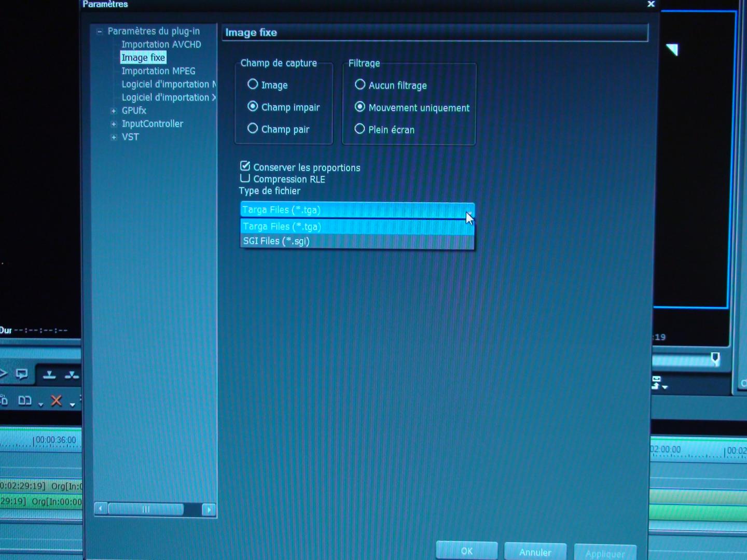Viewport: 747px width, 560px height.
Task: Open the dropdown arrow next to the export icon
Action: coord(665,387)
